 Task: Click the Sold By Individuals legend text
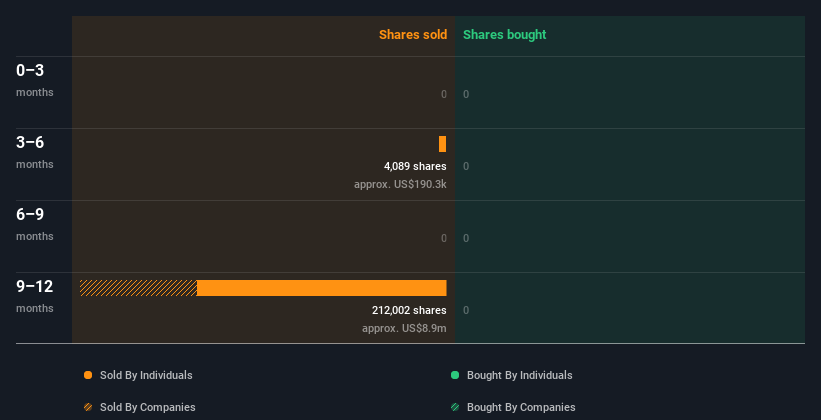tap(146, 375)
